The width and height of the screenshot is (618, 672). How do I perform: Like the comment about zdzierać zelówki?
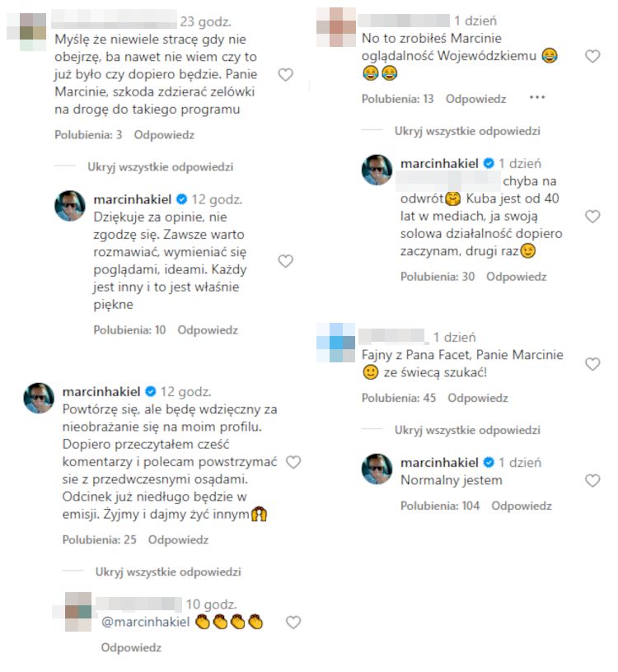286,75
